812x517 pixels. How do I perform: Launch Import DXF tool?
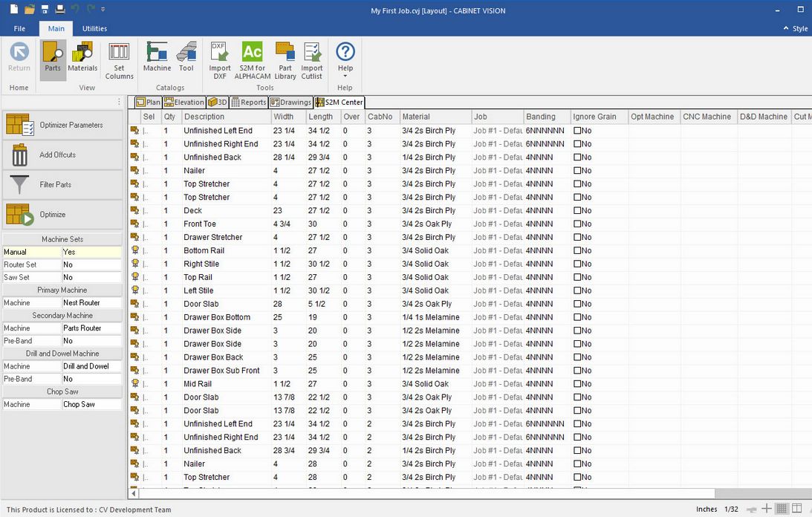tap(219, 59)
